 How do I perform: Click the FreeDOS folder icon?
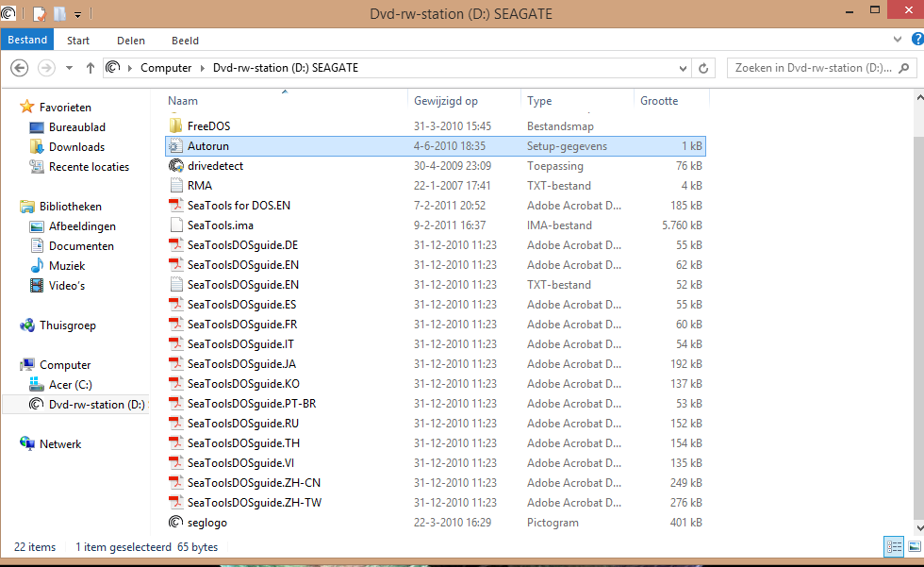[x=175, y=125]
